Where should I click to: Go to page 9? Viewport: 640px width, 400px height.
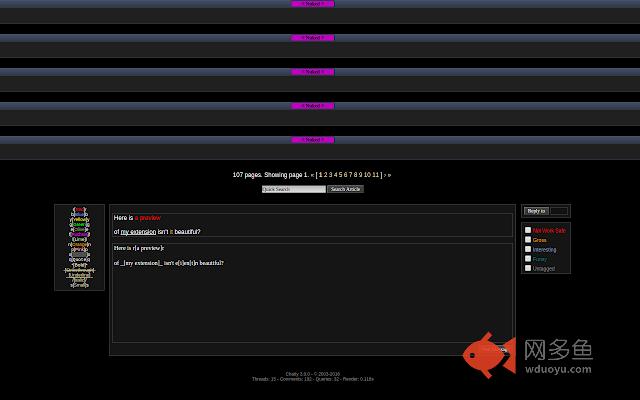tap(360, 175)
